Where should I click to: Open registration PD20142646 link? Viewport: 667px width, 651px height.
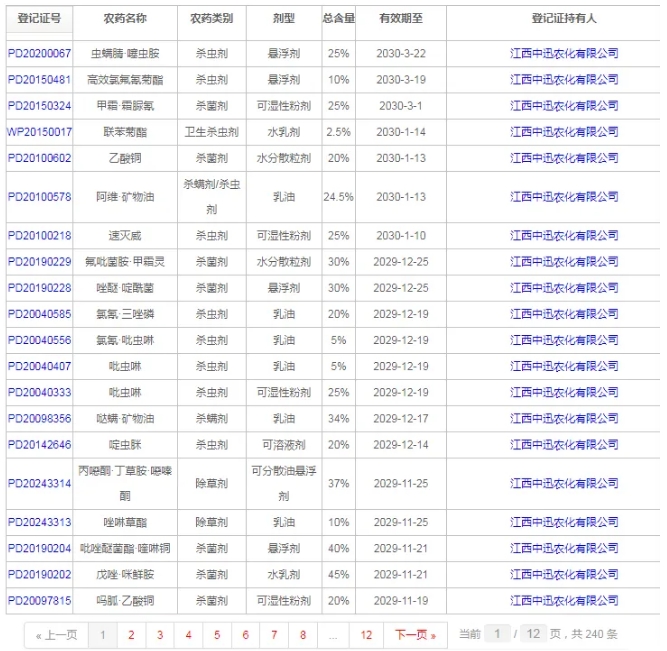(x=40, y=445)
